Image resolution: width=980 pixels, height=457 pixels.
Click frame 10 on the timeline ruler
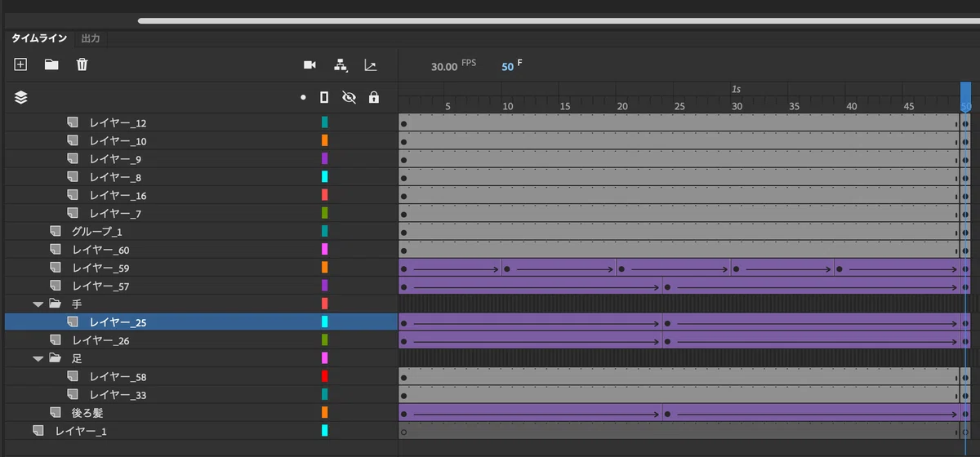coord(507,106)
